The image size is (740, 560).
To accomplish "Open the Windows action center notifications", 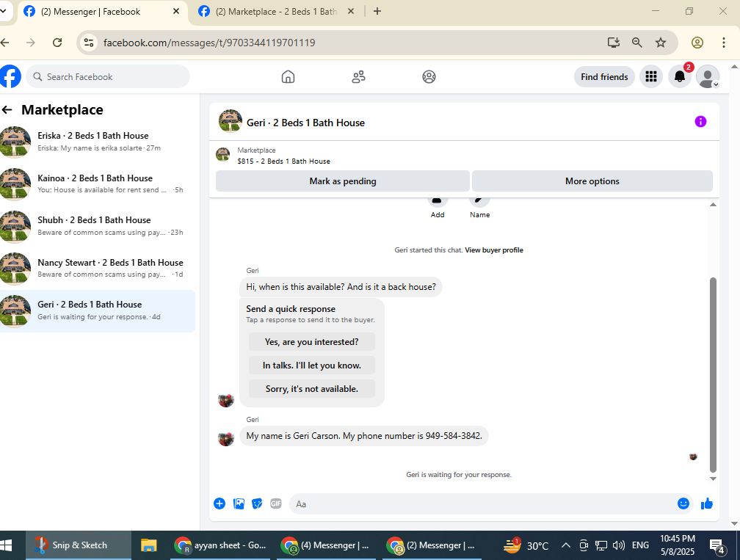I will (x=717, y=546).
